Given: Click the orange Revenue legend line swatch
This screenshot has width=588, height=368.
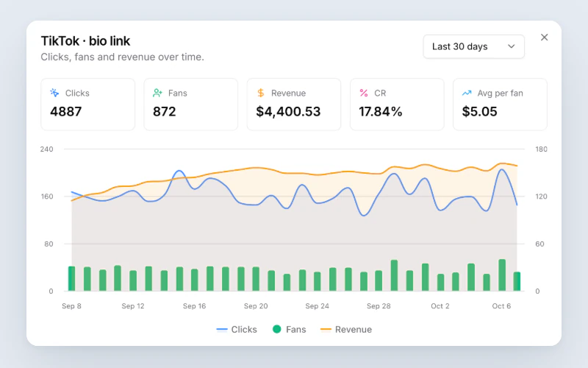Looking at the screenshot, I should [326, 330].
